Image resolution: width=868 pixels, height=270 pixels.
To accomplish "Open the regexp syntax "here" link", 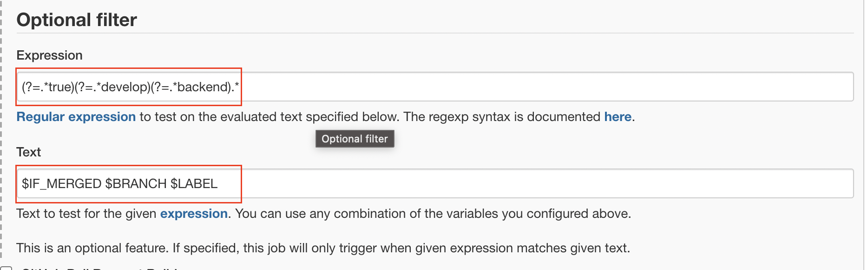I will (618, 116).
